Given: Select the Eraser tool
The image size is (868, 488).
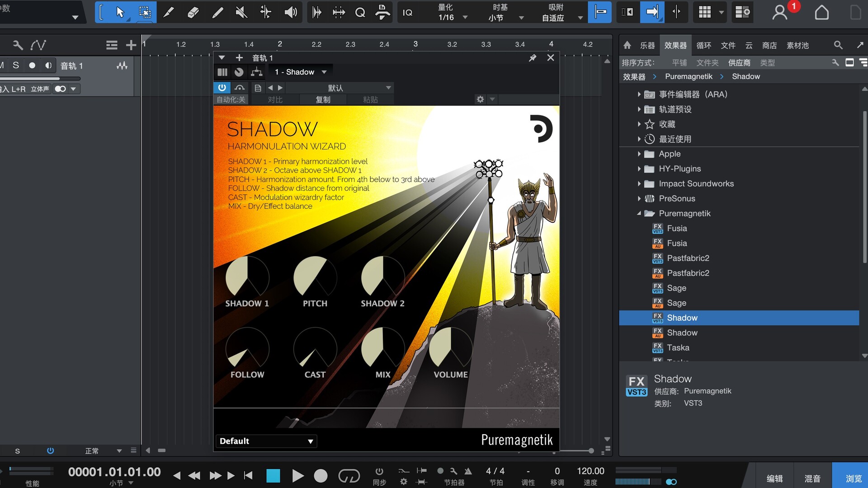Looking at the screenshot, I should [193, 12].
